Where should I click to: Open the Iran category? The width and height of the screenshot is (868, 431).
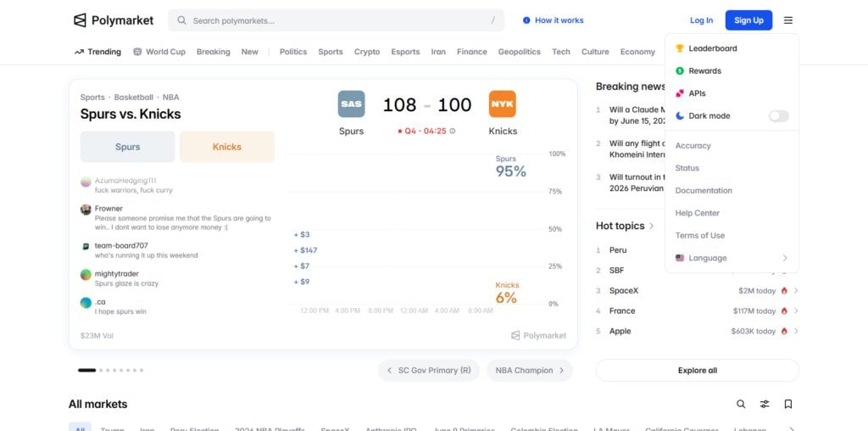click(438, 52)
